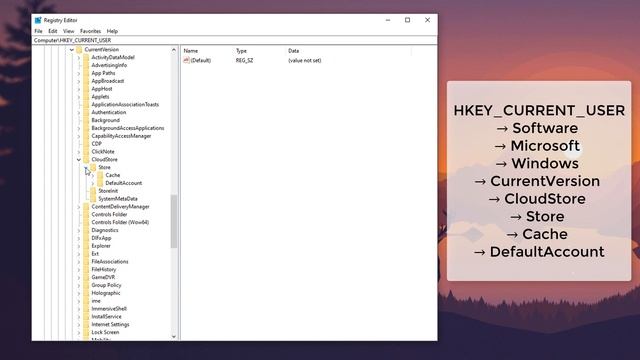Open the Help menu

112,31
